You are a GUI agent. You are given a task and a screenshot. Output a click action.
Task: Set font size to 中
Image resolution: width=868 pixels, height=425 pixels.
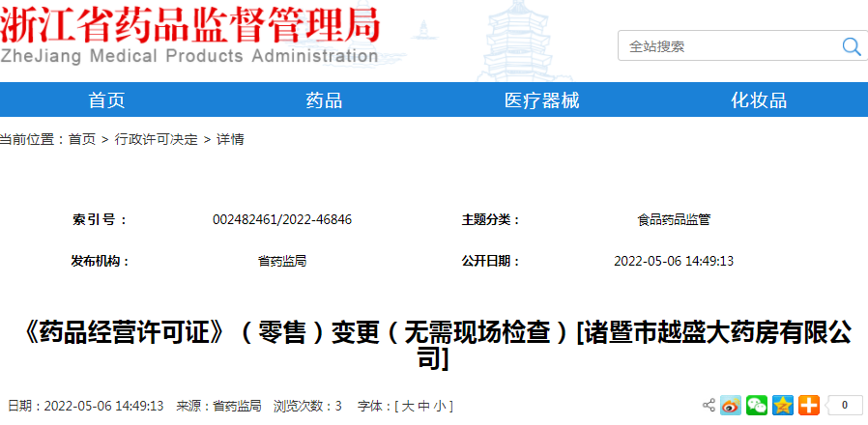(423, 407)
